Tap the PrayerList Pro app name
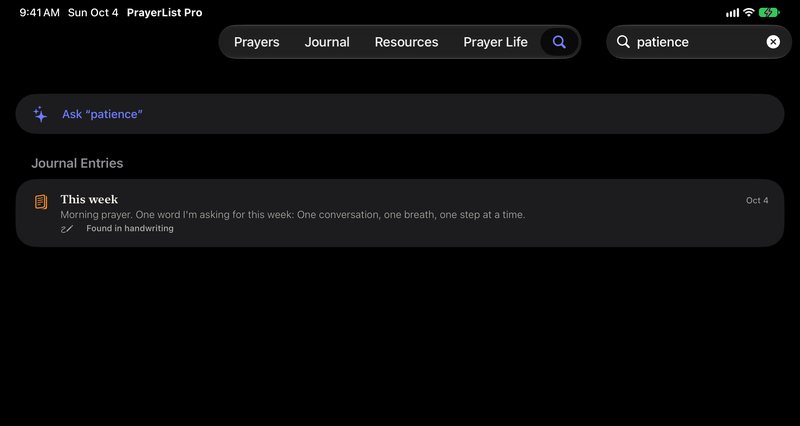Screen dimensions: 800x426 click(164, 13)
